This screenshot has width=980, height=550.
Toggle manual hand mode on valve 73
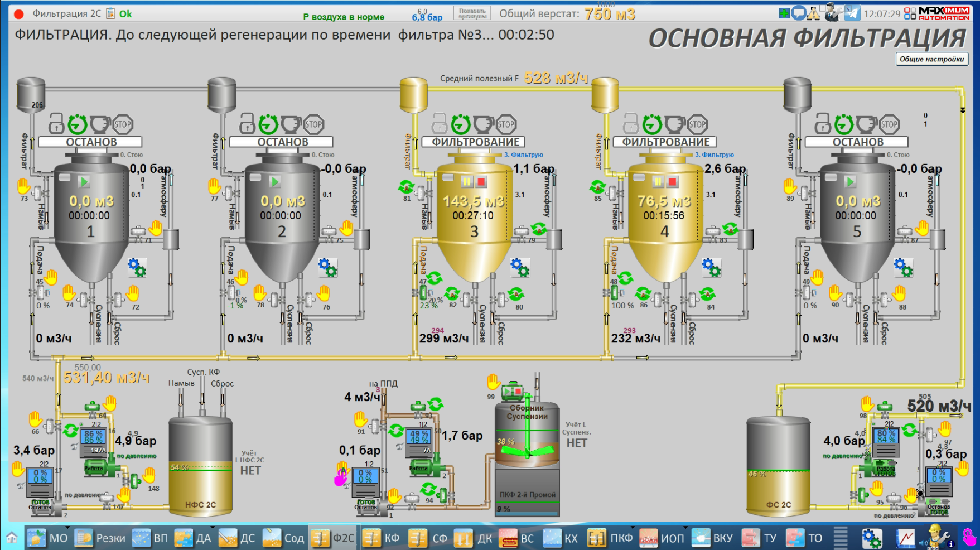click(x=23, y=186)
